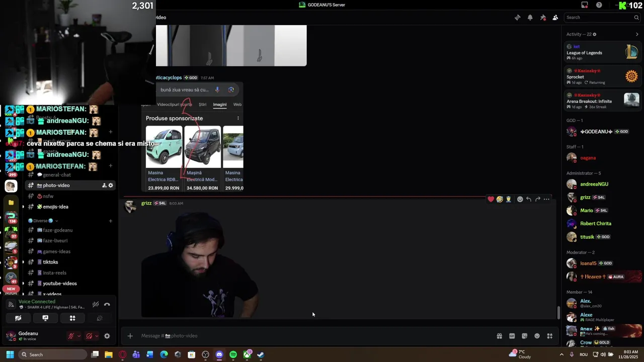Share your screen from the voice panel
644x362 pixels.
(45, 318)
